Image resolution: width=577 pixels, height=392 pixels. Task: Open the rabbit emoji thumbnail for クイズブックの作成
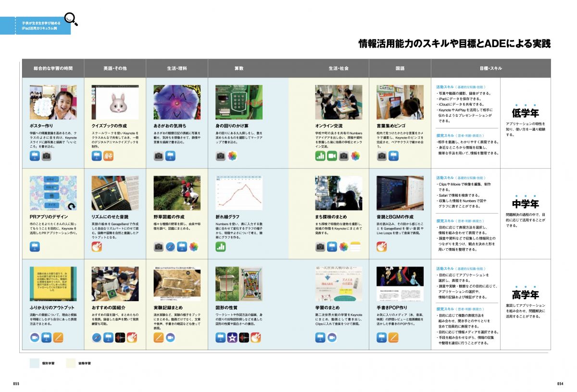point(115,101)
